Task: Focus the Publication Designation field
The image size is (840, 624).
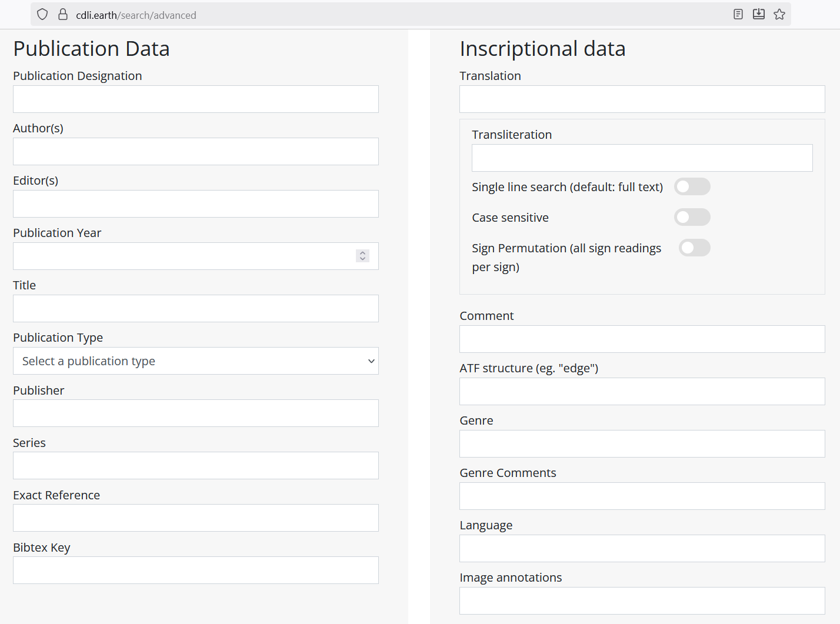Action: 195,99
